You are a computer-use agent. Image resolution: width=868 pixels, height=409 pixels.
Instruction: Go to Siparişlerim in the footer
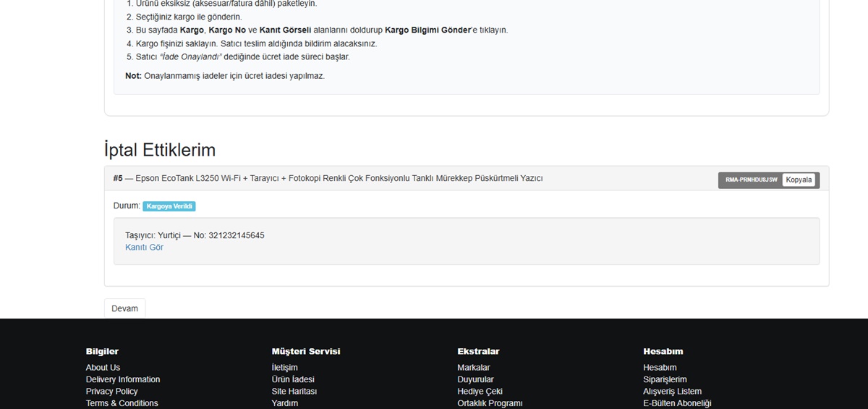pos(665,379)
